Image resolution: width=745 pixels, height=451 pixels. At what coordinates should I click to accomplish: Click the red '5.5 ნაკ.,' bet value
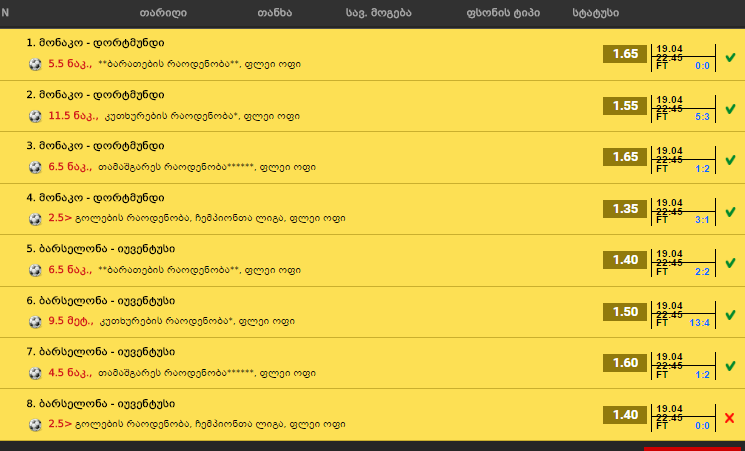coord(70,64)
